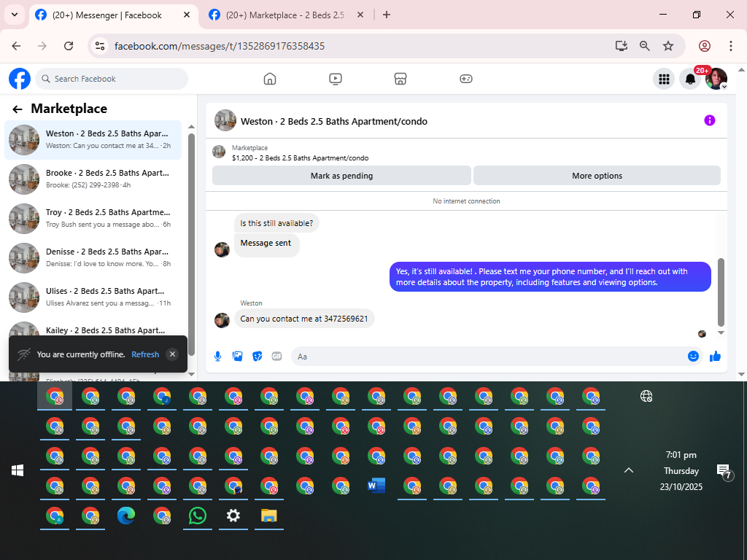Click the 'Is this still available?' message

[276, 223]
